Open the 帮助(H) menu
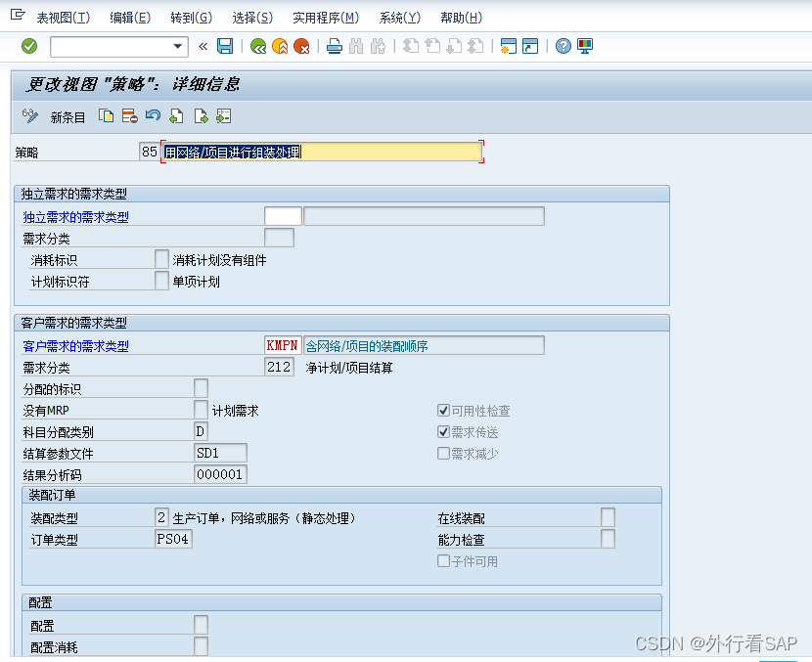The width and height of the screenshot is (812, 662). pos(462,18)
